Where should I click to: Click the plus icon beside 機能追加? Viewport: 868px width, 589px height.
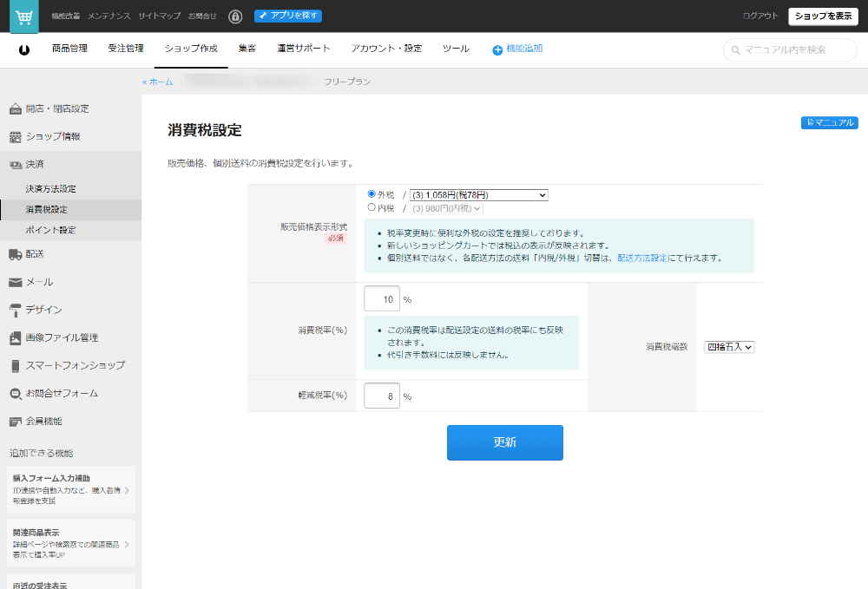click(x=497, y=49)
